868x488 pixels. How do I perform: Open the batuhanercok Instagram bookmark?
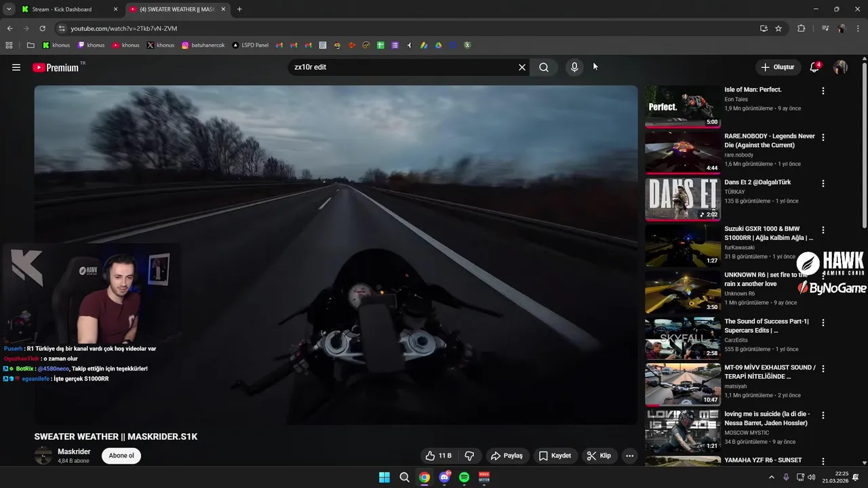tap(203, 45)
